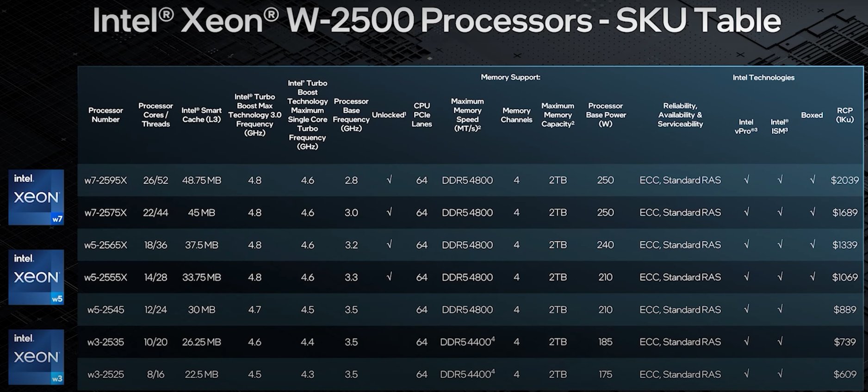Select processor number 'w5-2545'
868x392 pixels.
pyautogui.click(x=105, y=310)
